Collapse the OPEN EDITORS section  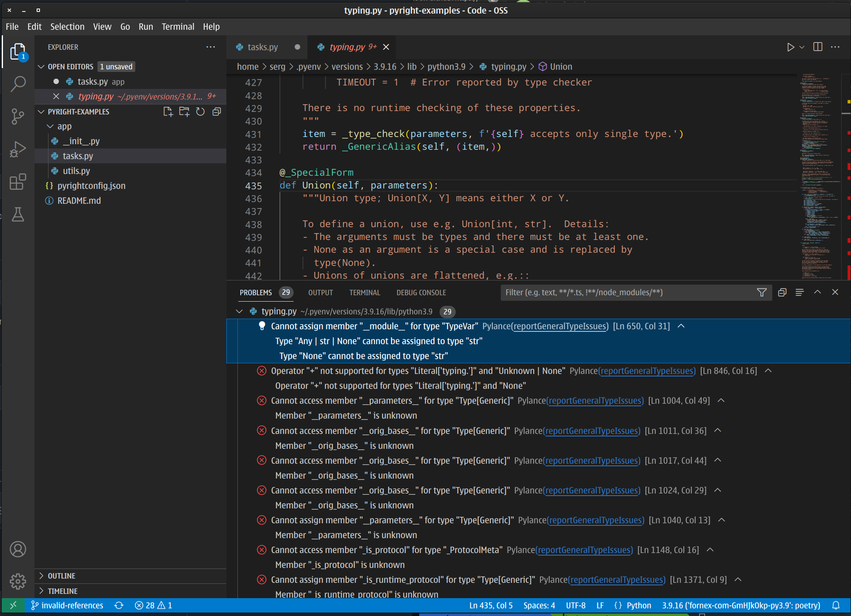[41, 66]
